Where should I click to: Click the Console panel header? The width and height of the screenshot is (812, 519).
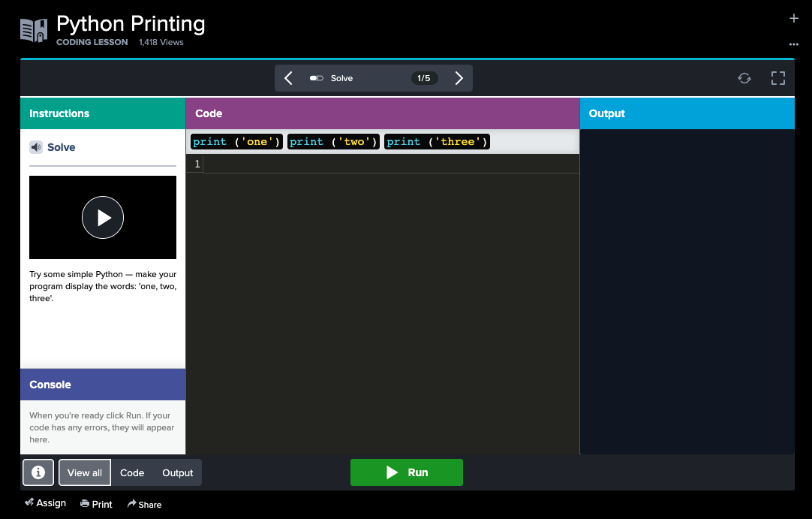pos(103,385)
